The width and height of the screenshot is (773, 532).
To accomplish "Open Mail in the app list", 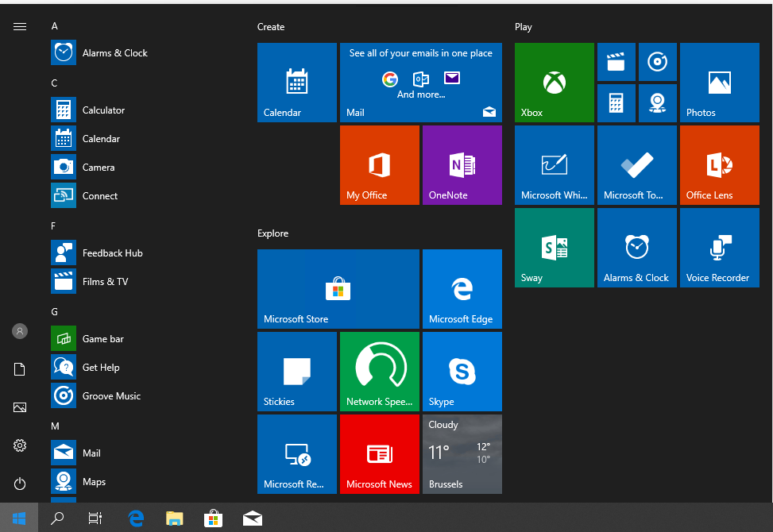I will click(143, 453).
